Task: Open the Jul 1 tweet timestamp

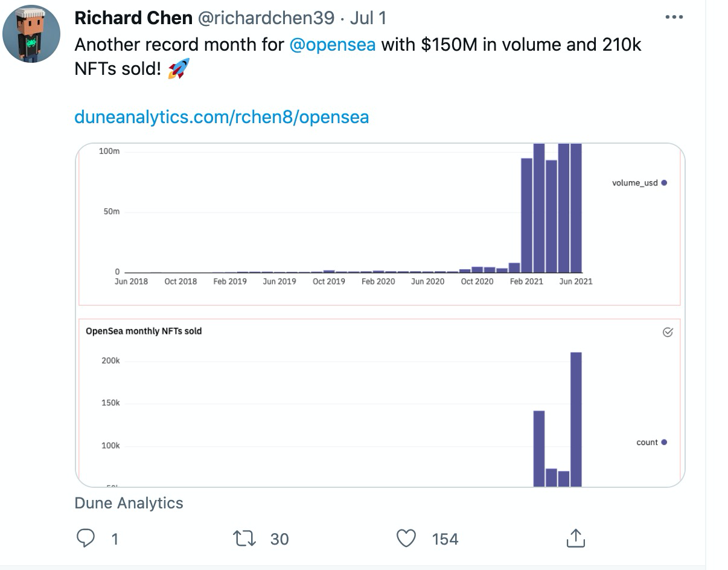Action: [x=368, y=18]
